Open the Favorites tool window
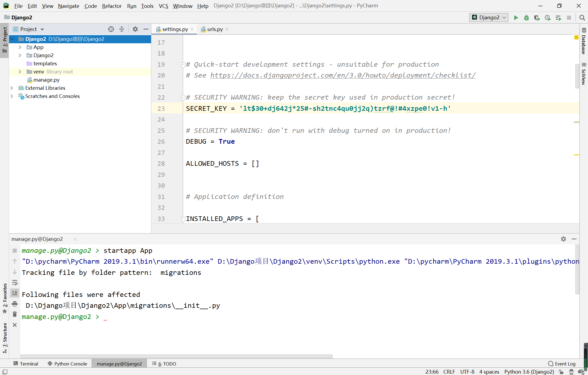588x375 pixels. tap(5, 299)
